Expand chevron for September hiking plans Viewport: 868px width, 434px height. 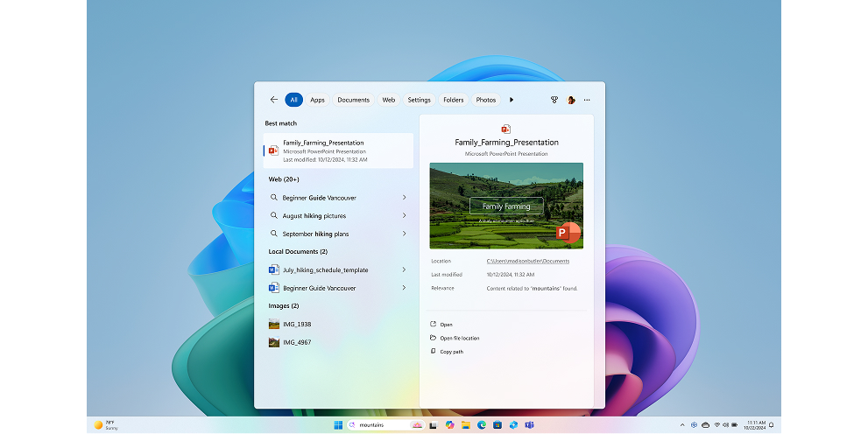pyautogui.click(x=404, y=234)
